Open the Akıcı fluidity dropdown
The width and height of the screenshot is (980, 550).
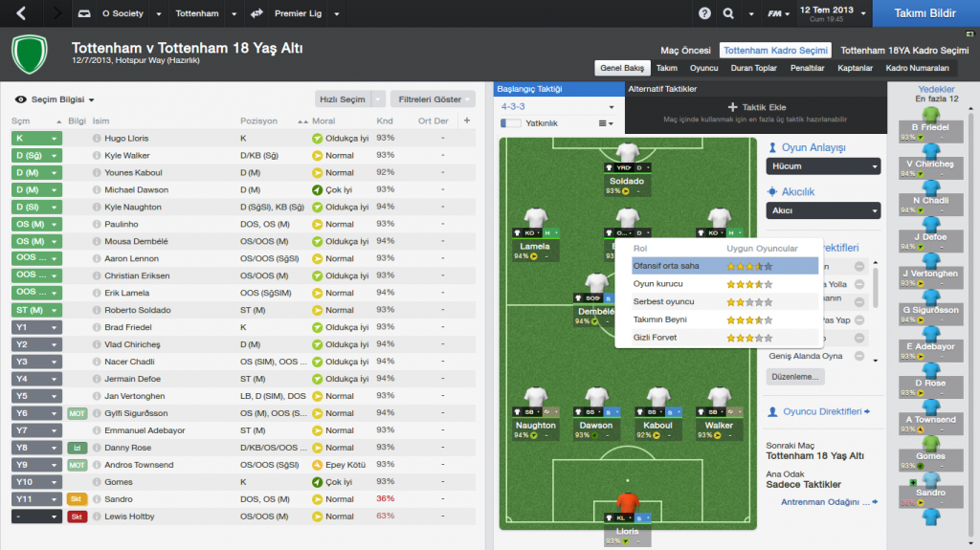823,210
